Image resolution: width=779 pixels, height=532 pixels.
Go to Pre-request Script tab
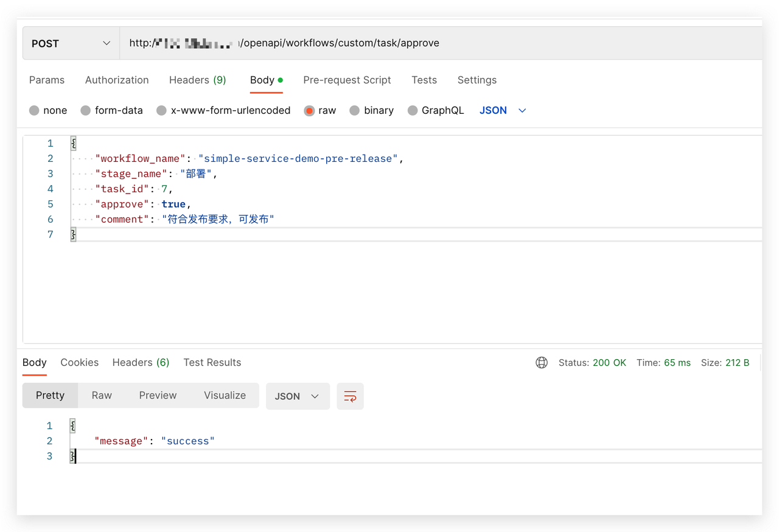coord(347,80)
